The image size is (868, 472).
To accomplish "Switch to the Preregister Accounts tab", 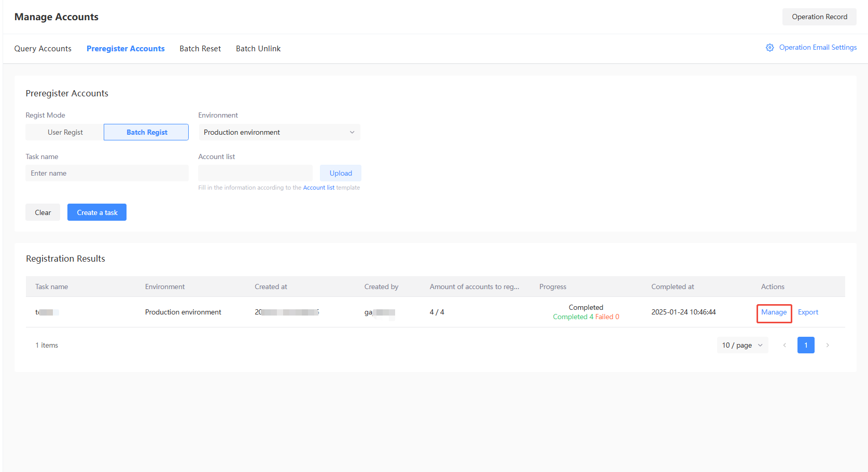I will [x=125, y=49].
